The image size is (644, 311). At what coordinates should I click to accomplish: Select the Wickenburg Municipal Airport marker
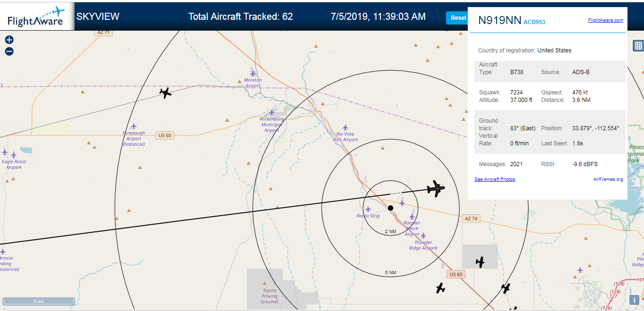click(272, 112)
